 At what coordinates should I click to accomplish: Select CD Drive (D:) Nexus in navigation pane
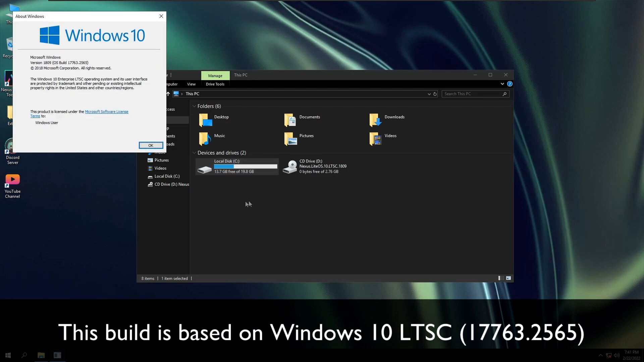click(168, 184)
